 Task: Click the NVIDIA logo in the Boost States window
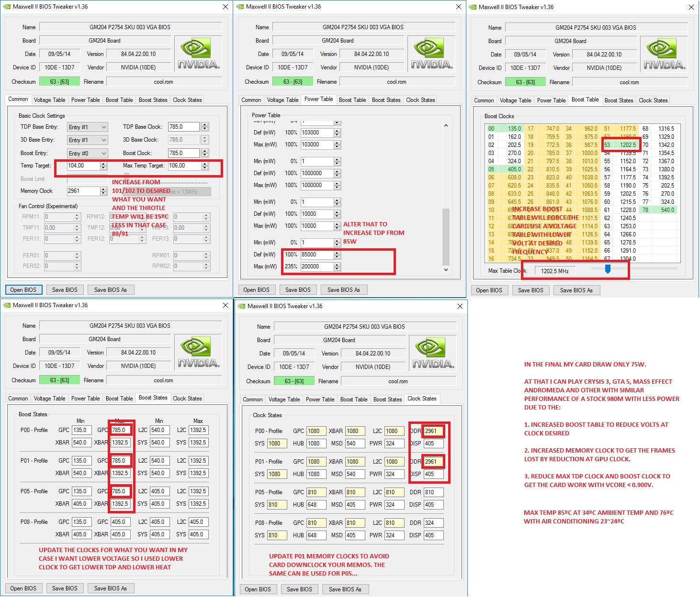click(x=198, y=352)
